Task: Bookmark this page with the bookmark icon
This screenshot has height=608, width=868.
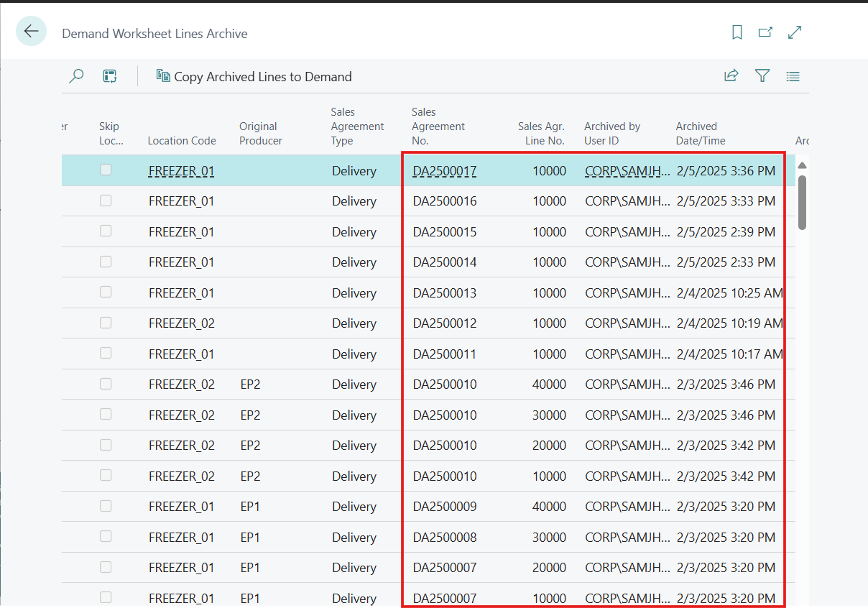Action: (x=737, y=32)
